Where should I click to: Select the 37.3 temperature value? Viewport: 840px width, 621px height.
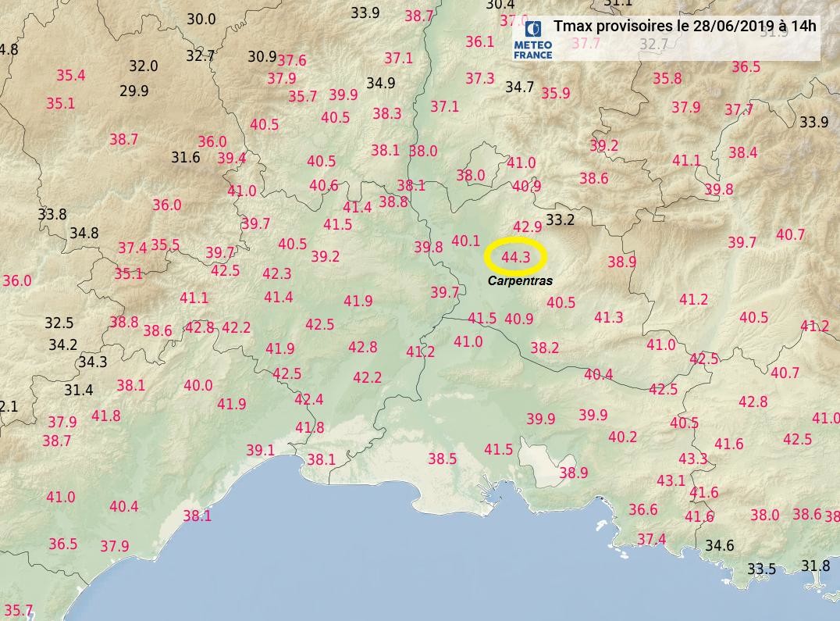(480, 78)
